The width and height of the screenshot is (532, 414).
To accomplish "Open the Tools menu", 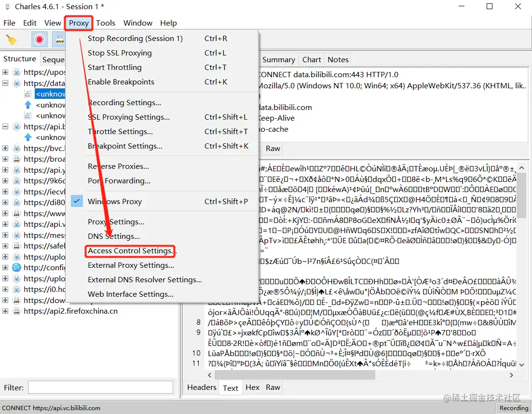I will pos(106,23).
